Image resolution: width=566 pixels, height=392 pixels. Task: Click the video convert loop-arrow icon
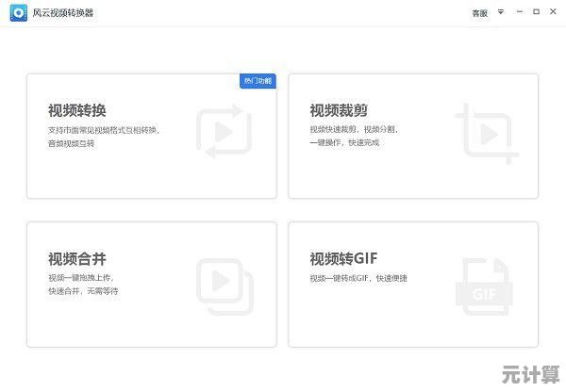point(225,135)
